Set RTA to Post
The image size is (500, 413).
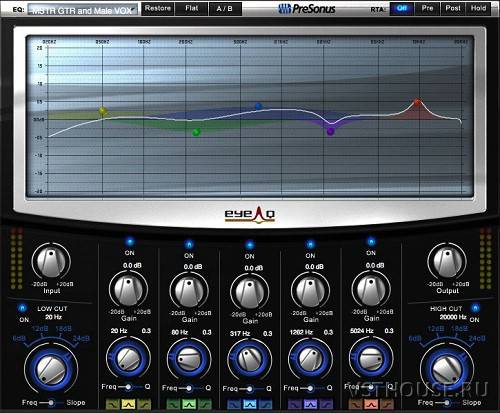click(x=453, y=8)
